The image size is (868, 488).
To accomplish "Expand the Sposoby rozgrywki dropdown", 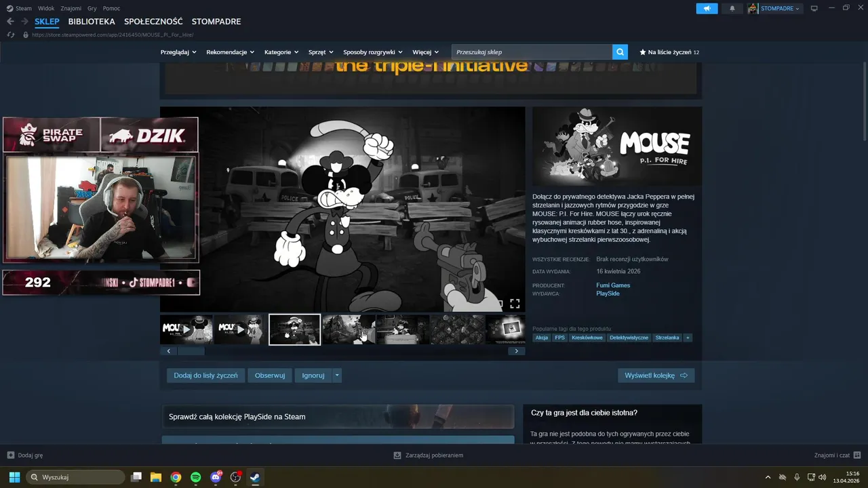I will (373, 52).
